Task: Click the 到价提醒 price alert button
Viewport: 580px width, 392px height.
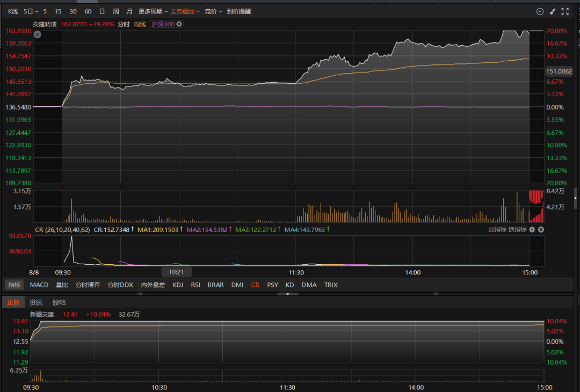Action: (238, 11)
